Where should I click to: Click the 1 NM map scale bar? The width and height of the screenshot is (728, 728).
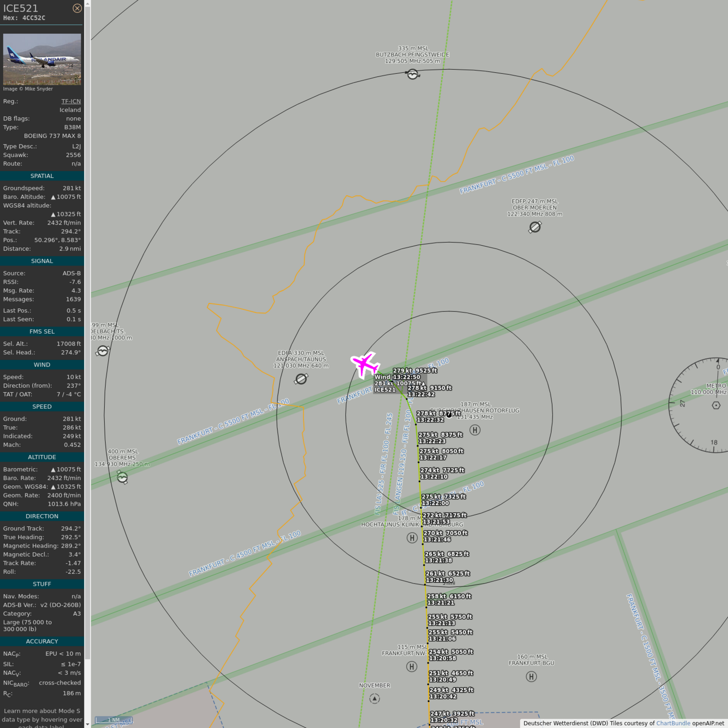point(114,720)
